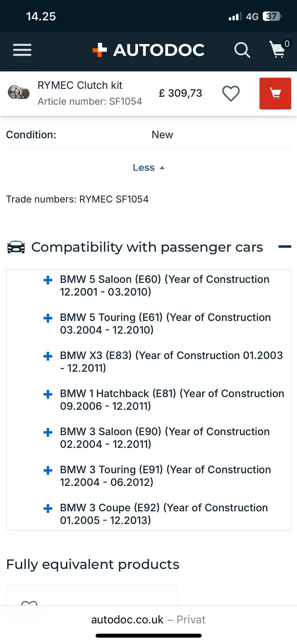Expand BMW X3 (E83) plus icon
The width and height of the screenshot is (297, 644).
point(48,356)
